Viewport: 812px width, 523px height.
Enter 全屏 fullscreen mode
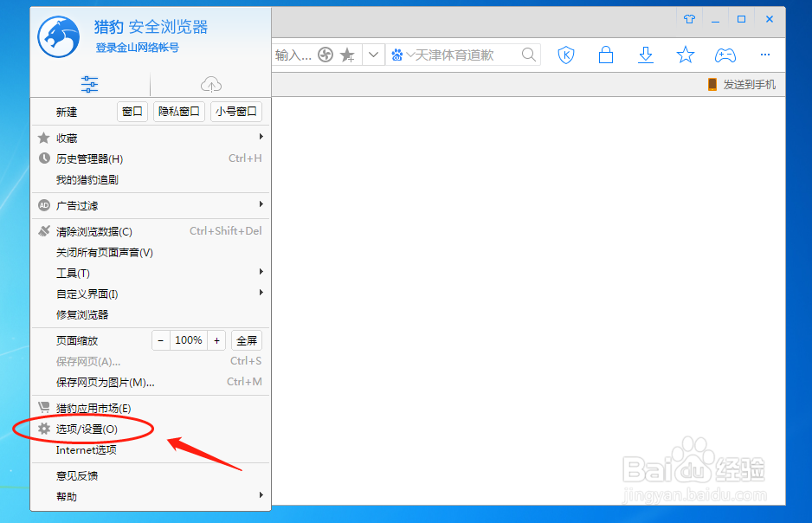[x=247, y=340]
